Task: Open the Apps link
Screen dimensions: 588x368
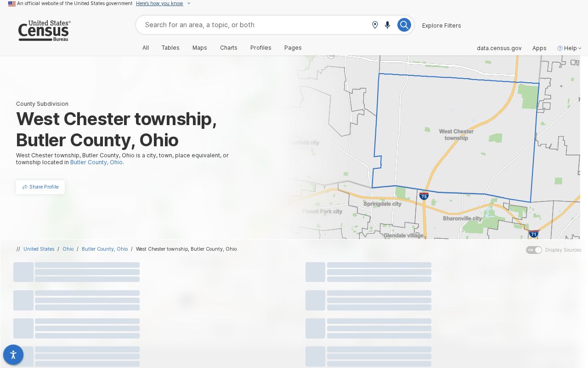Action: click(539, 48)
